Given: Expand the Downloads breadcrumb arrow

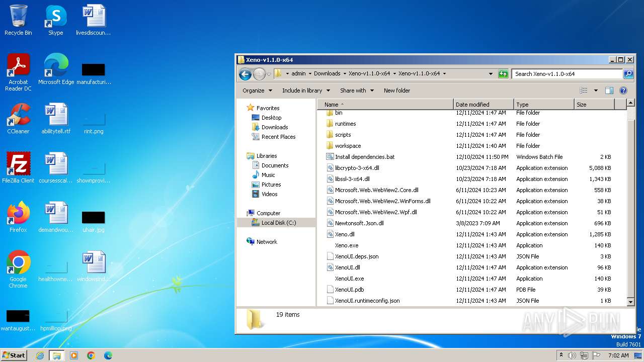Looking at the screenshot, I should [345, 74].
